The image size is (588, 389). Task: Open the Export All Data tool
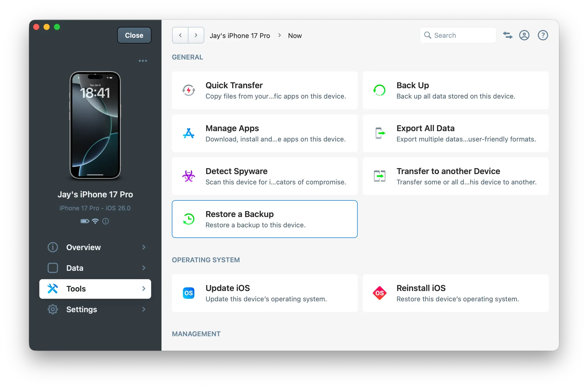[x=455, y=133]
